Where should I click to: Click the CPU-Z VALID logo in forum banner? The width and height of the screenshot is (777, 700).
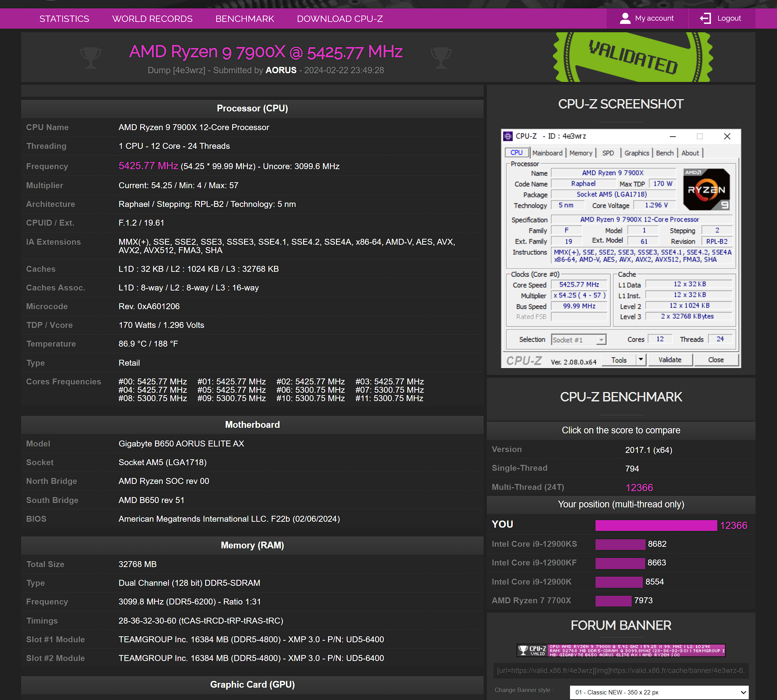click(533, 650)
